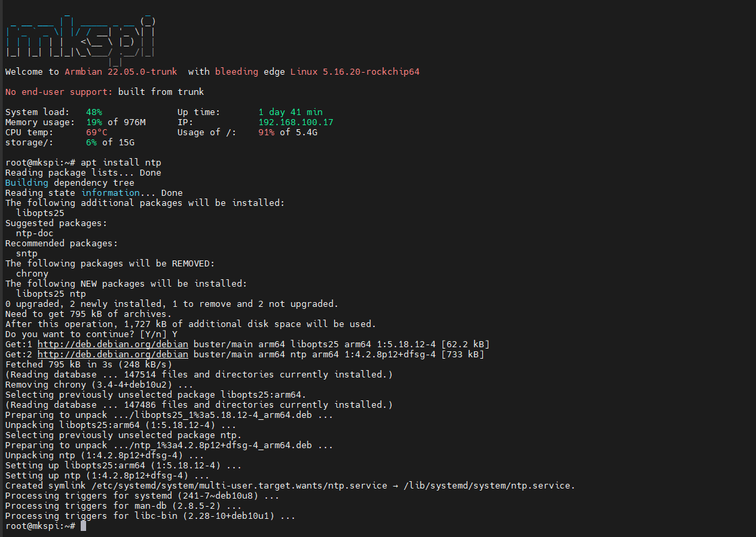This screenshot has width=756, height=537.
Task: Click the 'Preparing to unpack .../ntp_1%3a4.2.8p12' line
Action: pyautogui.click(x=169, y=445)
